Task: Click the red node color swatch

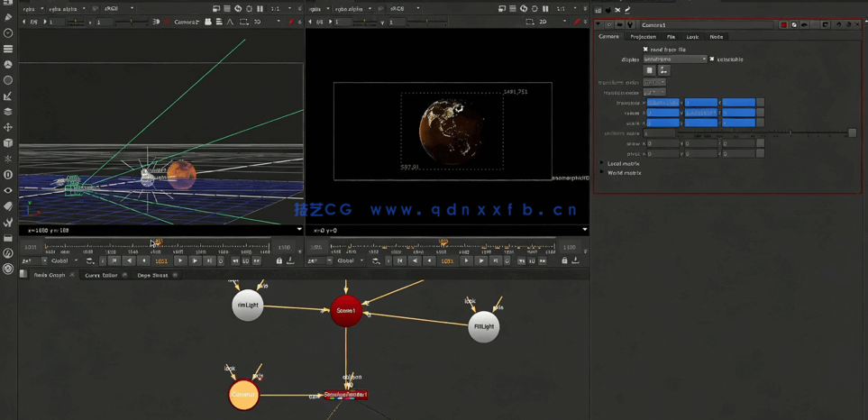Action: pyautogui.click(x=784, y=25)
